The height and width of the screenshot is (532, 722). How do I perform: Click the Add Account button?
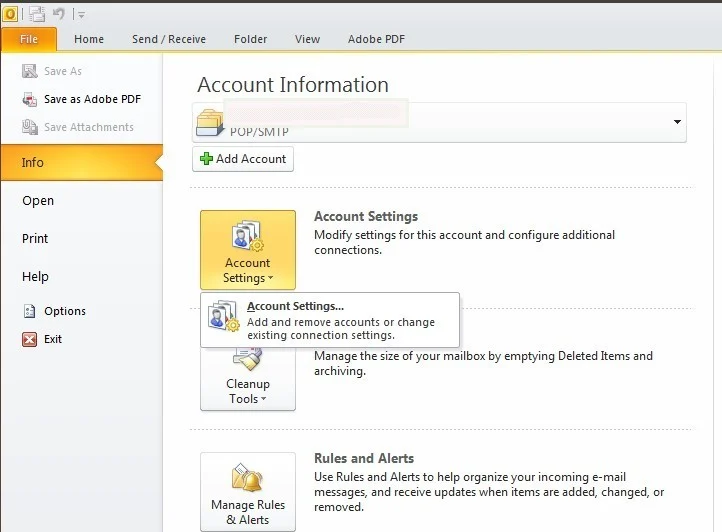click(x=243, y=159)
